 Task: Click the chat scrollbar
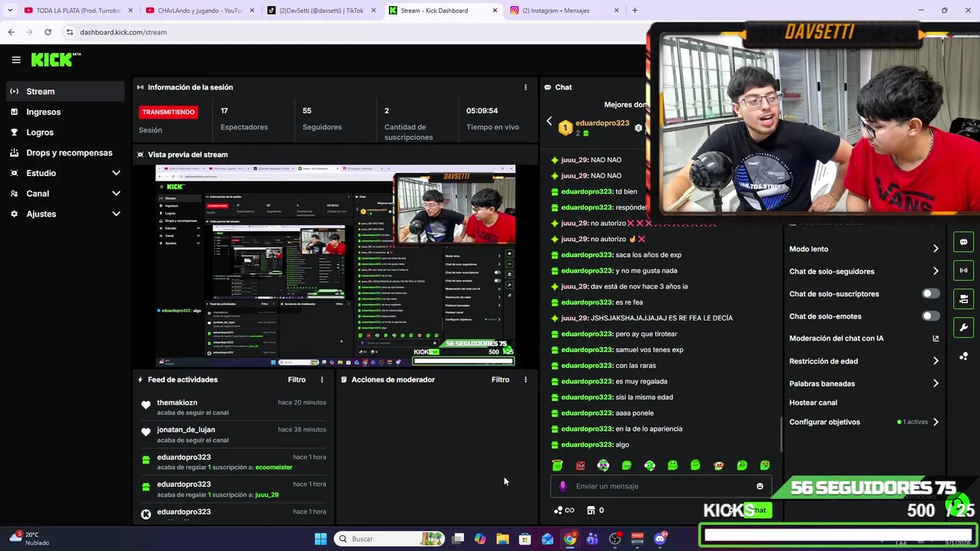coord(781,433)
